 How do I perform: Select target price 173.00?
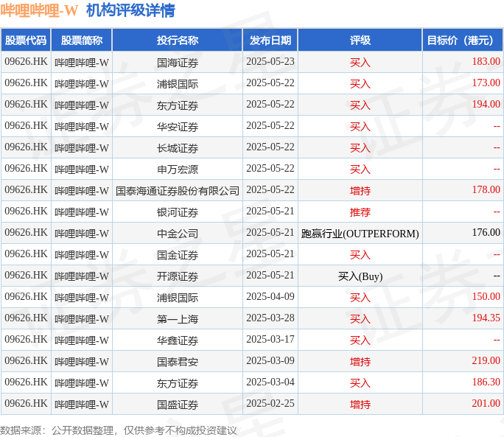486,83
